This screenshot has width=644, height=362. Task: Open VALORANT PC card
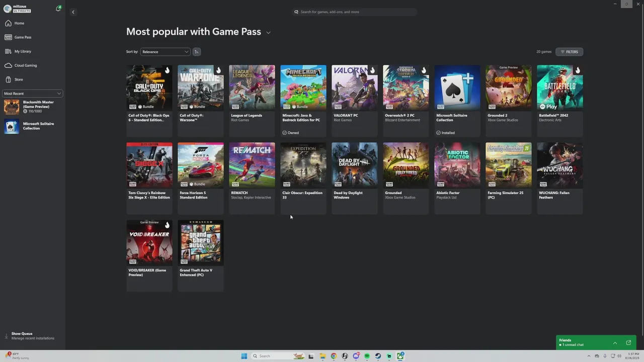[355, 101]
